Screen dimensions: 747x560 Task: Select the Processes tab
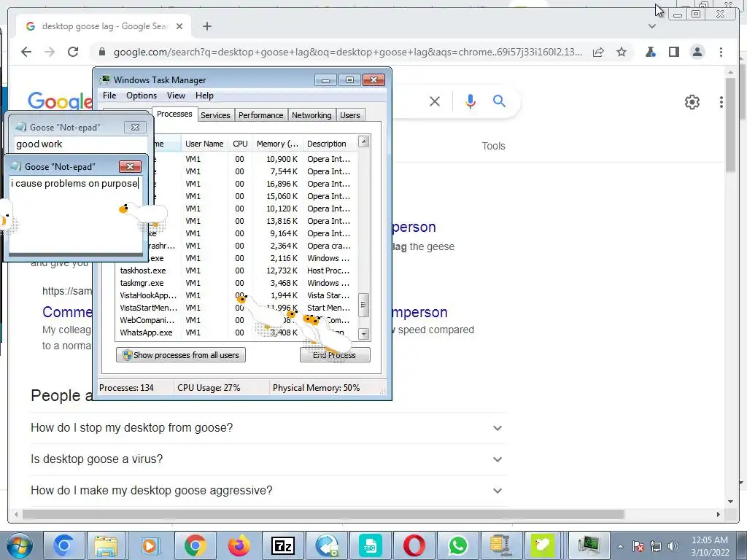(174, 114)
